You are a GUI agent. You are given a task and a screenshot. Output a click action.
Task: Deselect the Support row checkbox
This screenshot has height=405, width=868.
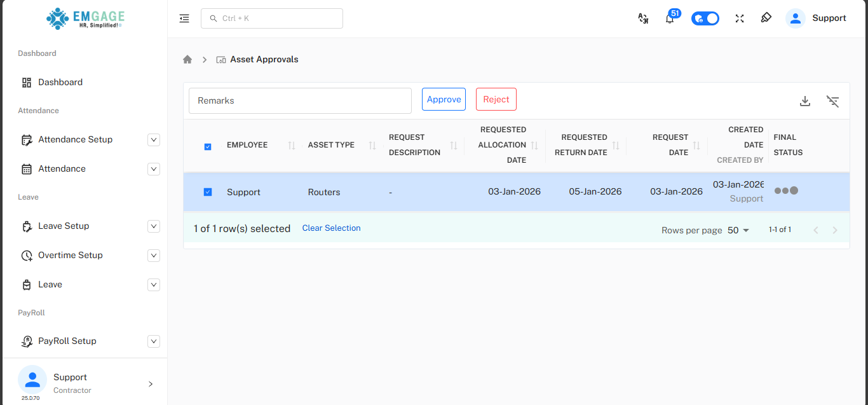click(208, 192)
